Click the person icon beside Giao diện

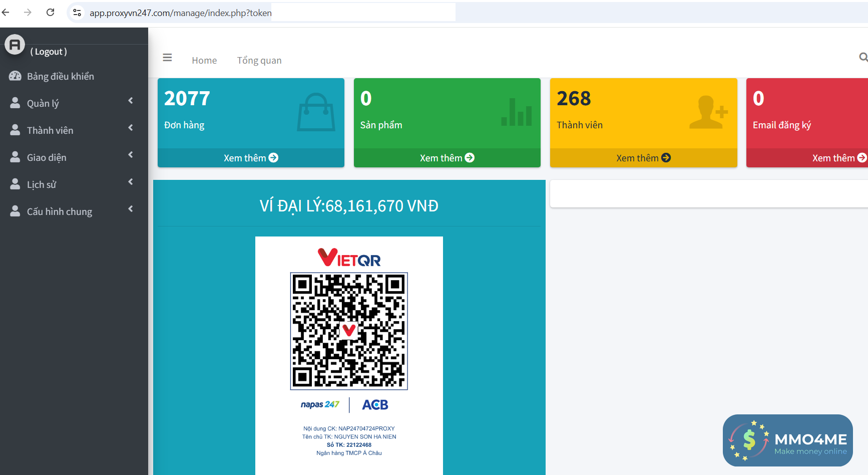click(16, 157)
